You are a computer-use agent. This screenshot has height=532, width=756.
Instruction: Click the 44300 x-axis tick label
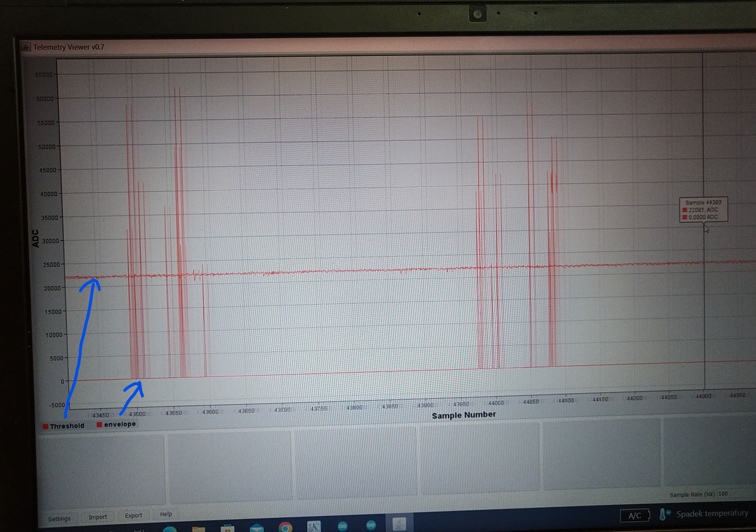(x=703, y=396)
